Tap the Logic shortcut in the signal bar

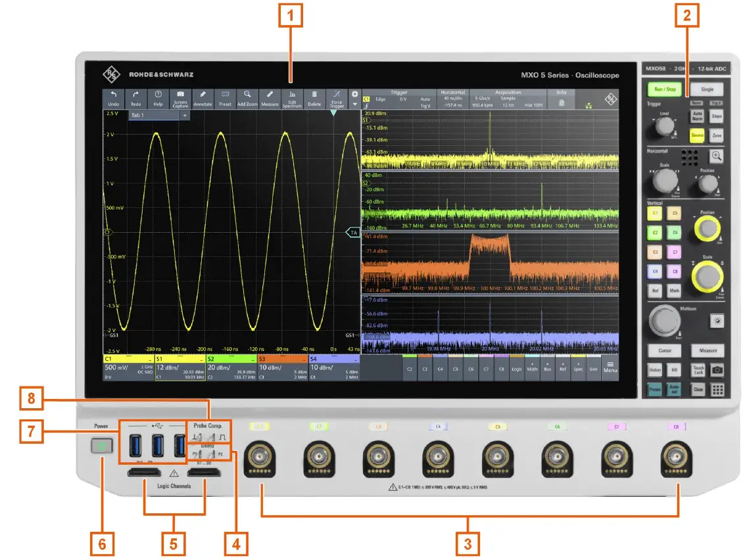[x=517, y=368]
